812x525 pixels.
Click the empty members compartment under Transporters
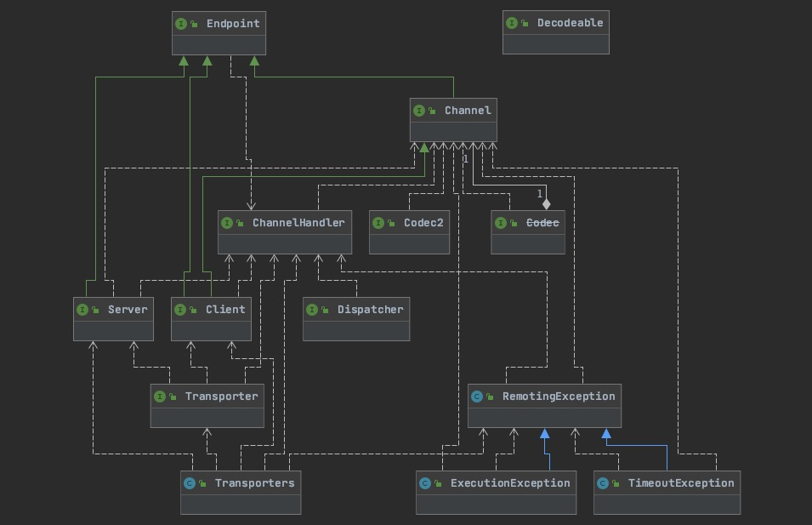[x=241, y=504]
